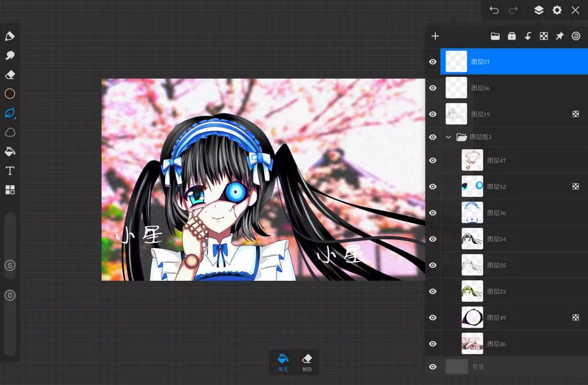Select layer 图层23
The image size is (588, 385).
[x=514, y=291]
